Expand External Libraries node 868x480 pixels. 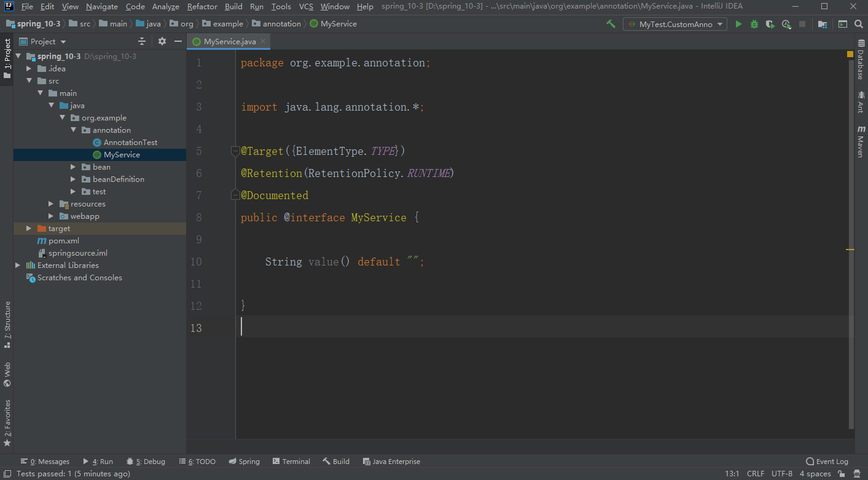(x=18, y=265)
